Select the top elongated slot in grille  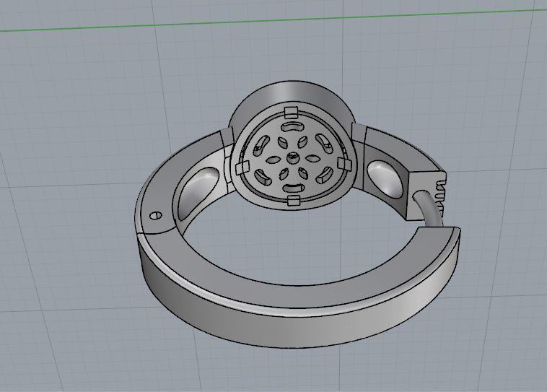pyautogui.click(x=292, y=127)
